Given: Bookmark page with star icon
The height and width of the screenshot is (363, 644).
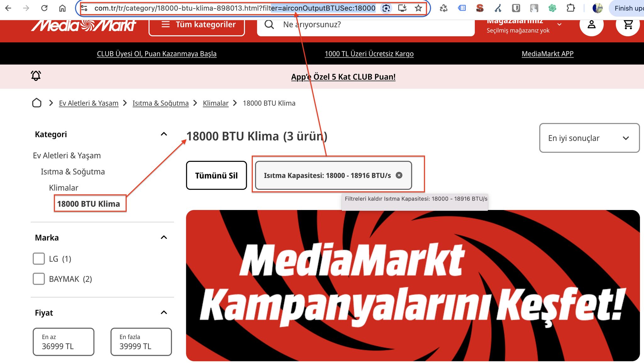Looking at the screenshot, I should tap(418, 8).
